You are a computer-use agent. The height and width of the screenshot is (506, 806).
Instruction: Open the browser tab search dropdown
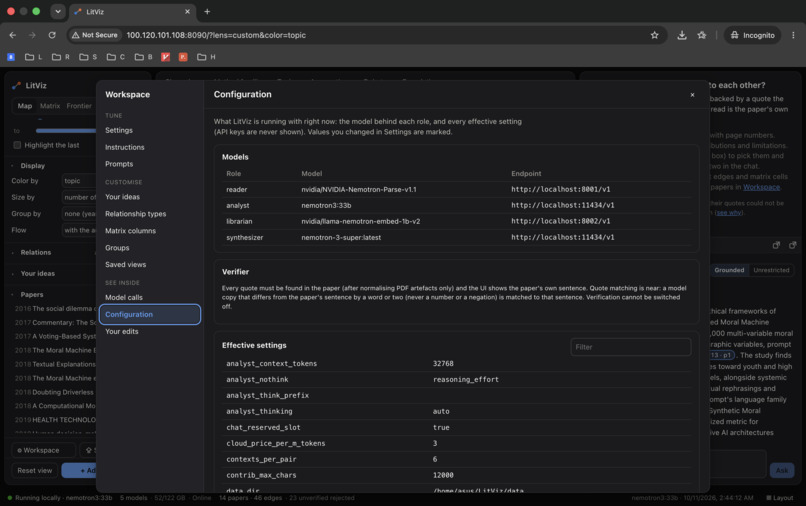(x=58, y=11)
